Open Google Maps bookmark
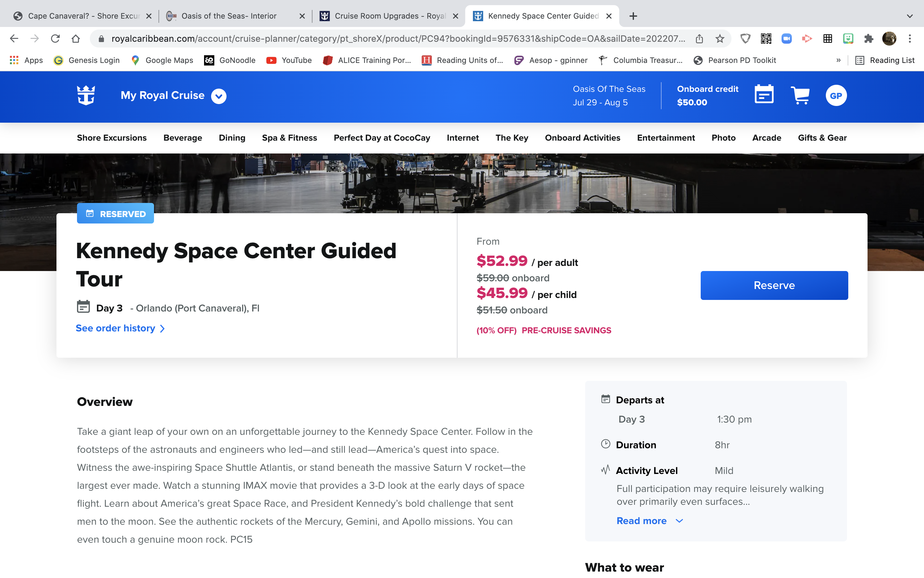Image resolution: width=924 pixels, height=578 pixels. point(162,60)
